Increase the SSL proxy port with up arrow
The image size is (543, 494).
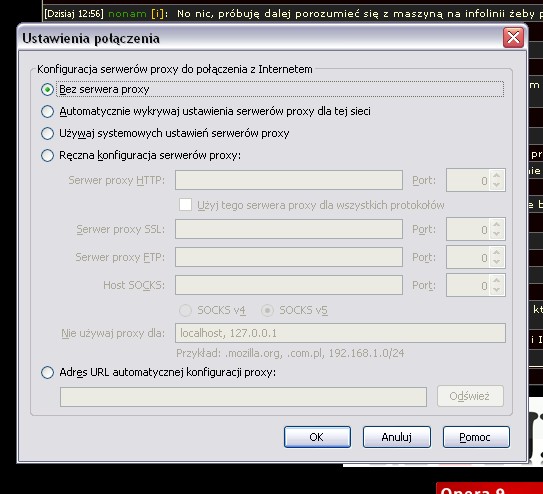pyautogui.click(x=497, y=225)
